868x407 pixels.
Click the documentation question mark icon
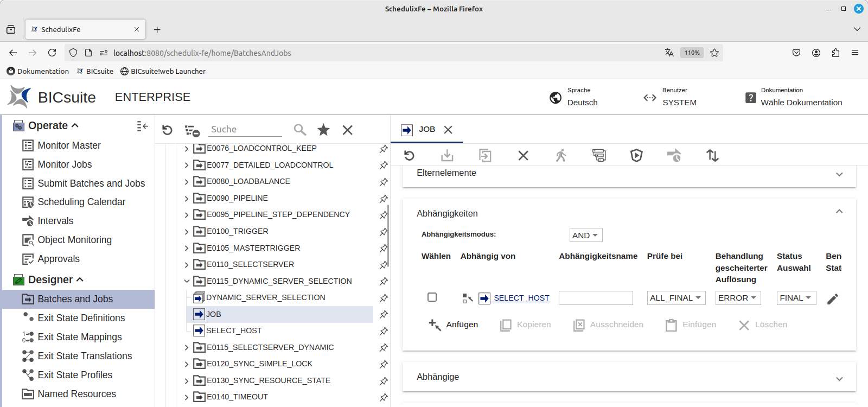pos(751,98)
